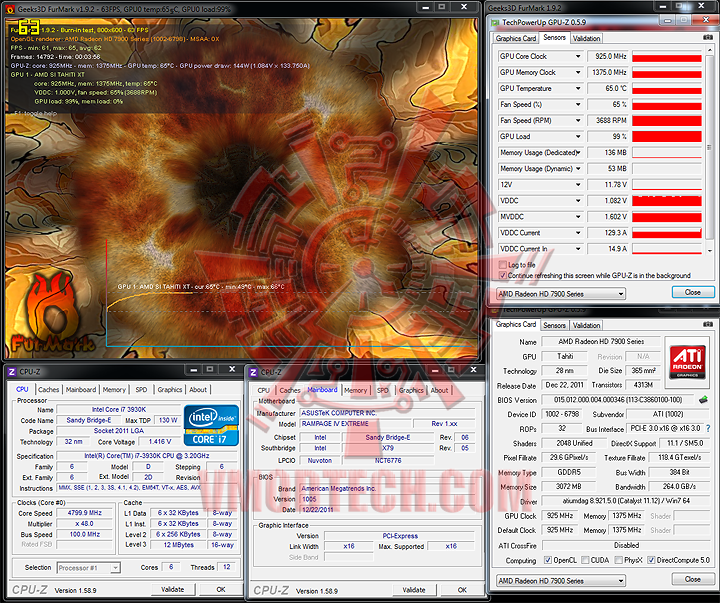
Task: Click the CPU-Z title bar icon in the left window
Action: (12, 372)
